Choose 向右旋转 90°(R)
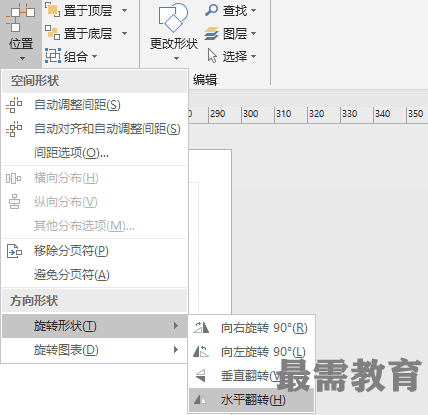Image resolution: width=428 pixels, height=415 pixels. pyautogui.click(x=252, y=328)
